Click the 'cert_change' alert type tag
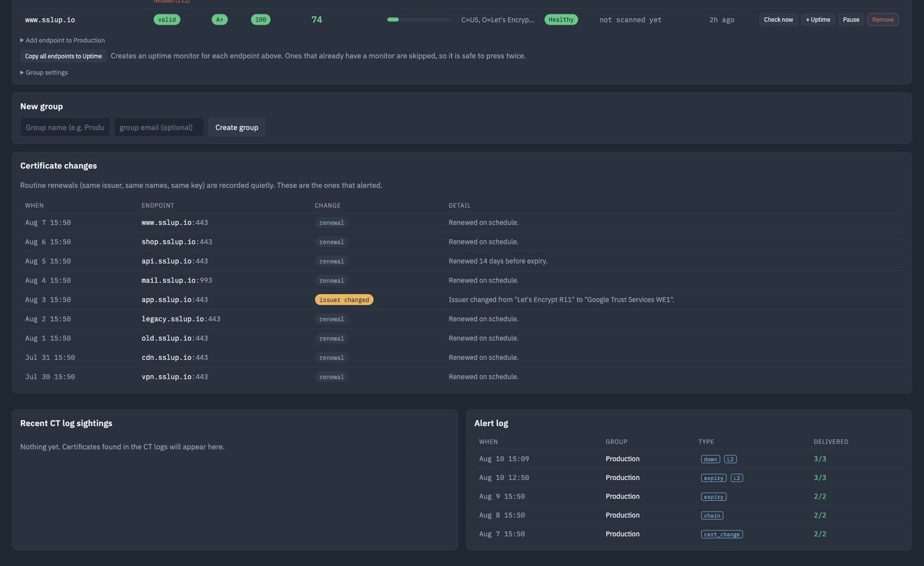 point(722,534)
